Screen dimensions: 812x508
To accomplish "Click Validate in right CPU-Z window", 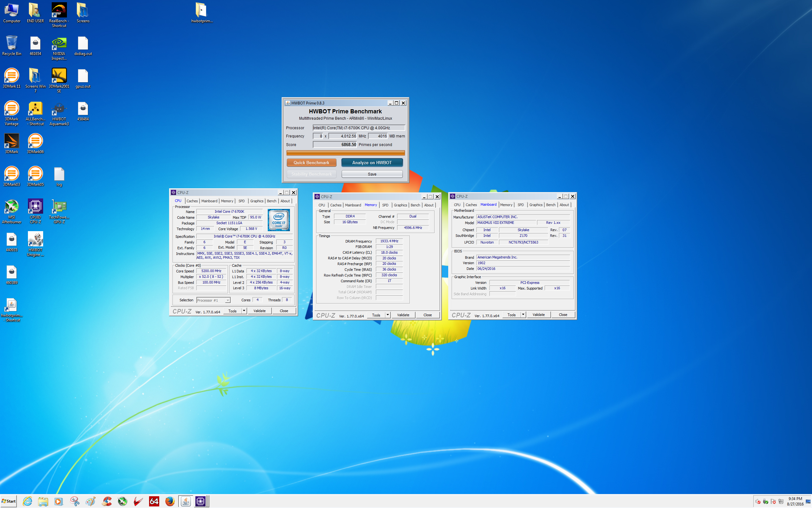I will pos(538,314).
